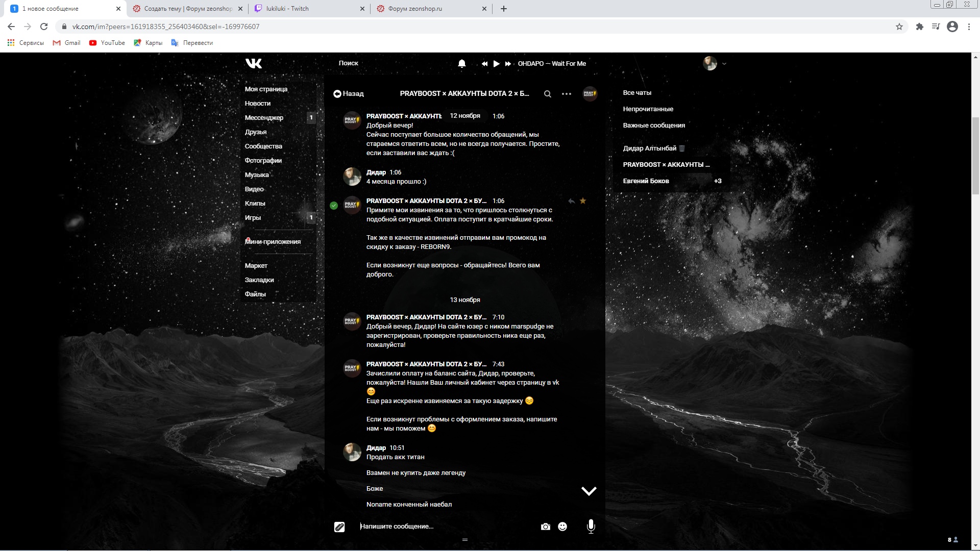Open search in this conversation
The height and width of the screenshot is (551, 980).
[x=547, y=94]
